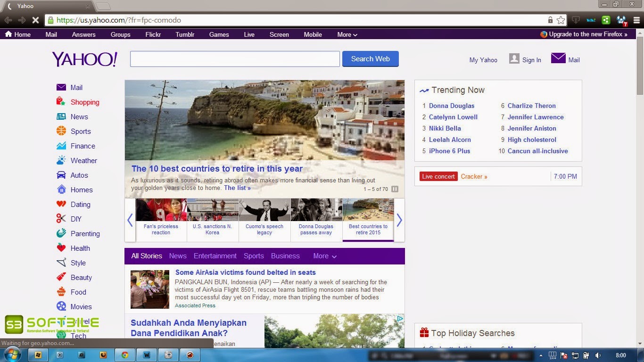Click the page vertical scrollbar thumb

pos(640,66)
